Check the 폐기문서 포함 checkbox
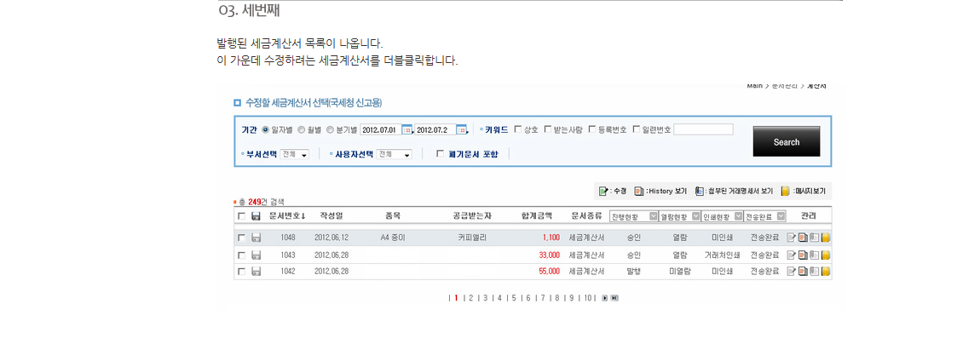Image resolution: width=980 pixels, height=344 pixels. pyautogui.click(x=440, y=154)
